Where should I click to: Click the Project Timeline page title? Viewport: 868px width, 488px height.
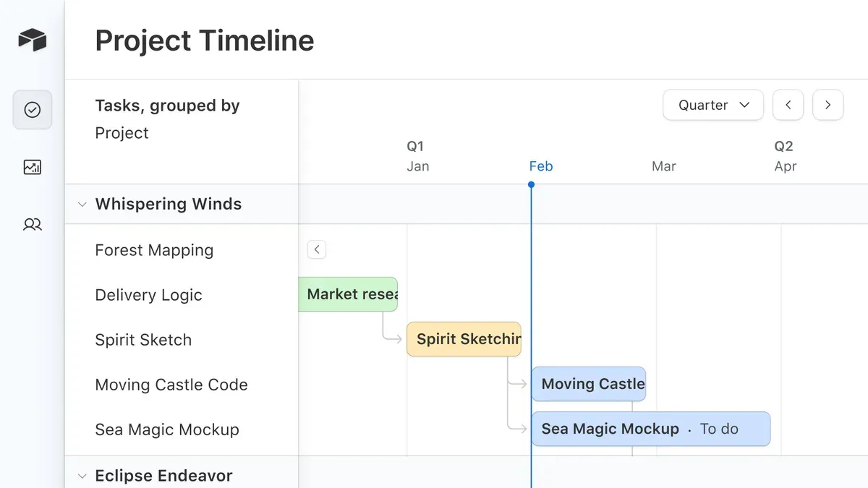tap(205, 40)
